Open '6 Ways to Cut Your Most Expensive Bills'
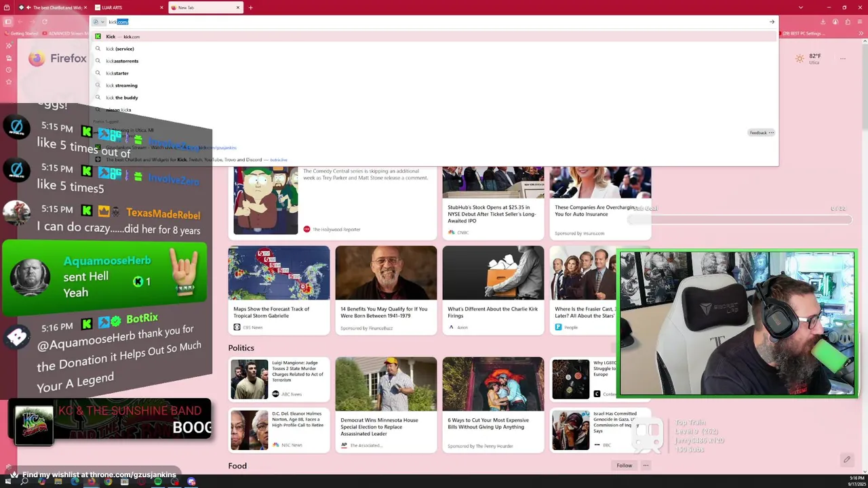868x488 pixels. click(493, 405)
